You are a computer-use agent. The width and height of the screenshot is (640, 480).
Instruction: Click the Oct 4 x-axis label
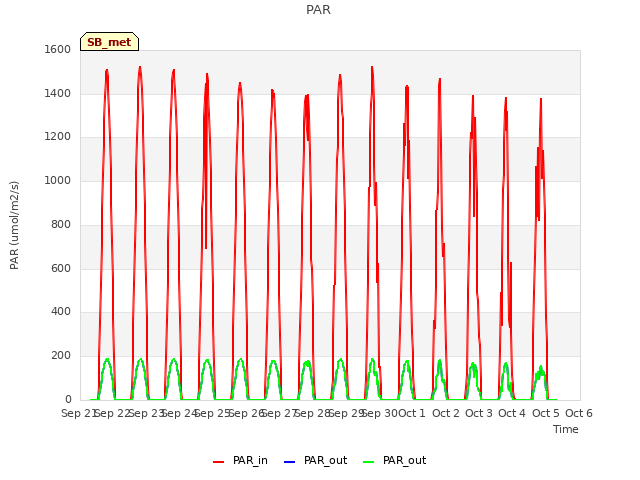[x=512, y=413]
